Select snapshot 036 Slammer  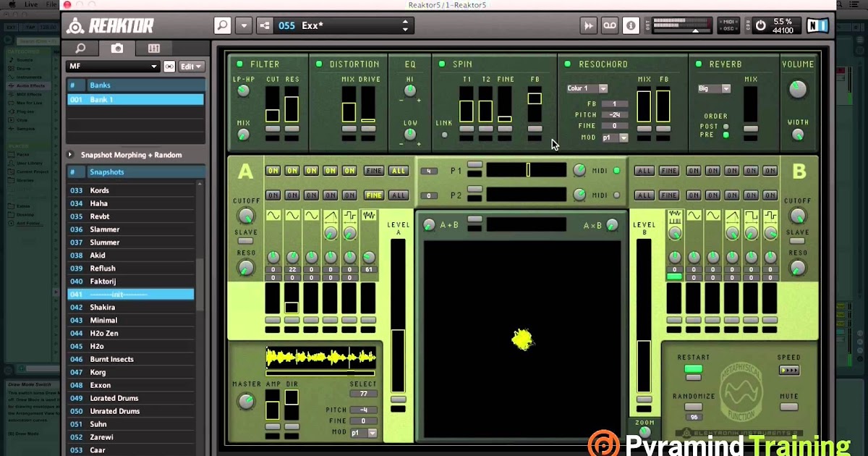131,229
